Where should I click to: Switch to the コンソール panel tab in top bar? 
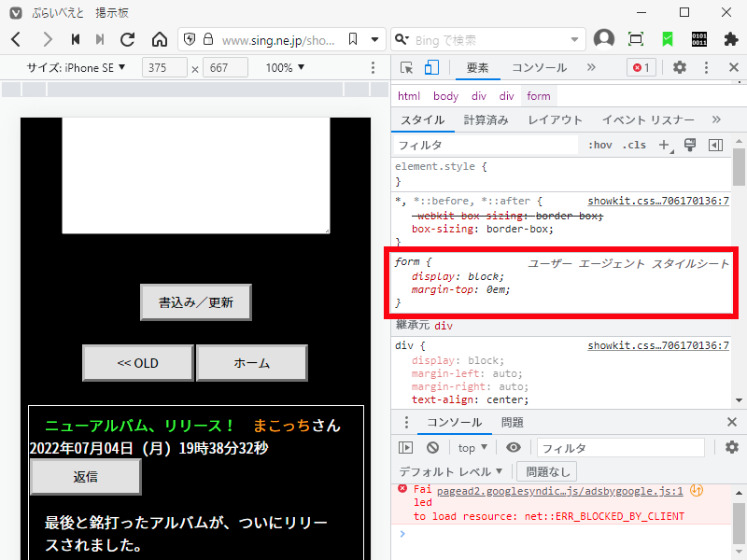(x=540, y=67)
